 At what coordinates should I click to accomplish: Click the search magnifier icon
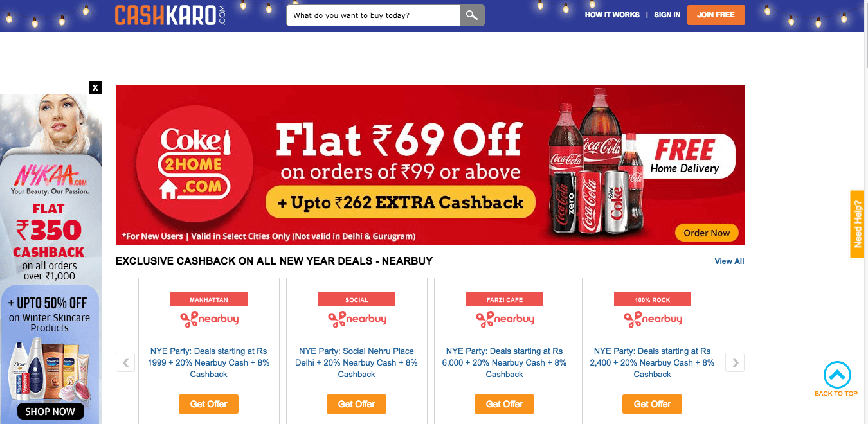pos(472,15)
